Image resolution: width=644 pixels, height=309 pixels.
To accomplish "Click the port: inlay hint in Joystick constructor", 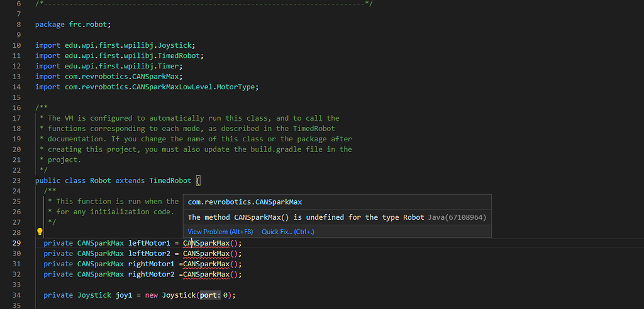I will (x=211, y=295).
